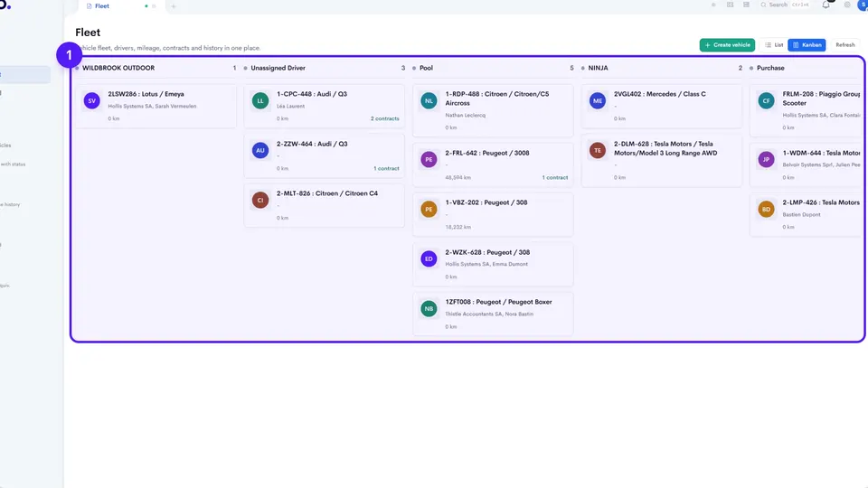Click the WILDBROOK OUTDOOR column header
Image resolution: width=868 pixels, height=488 pixels.
point(118,68)
